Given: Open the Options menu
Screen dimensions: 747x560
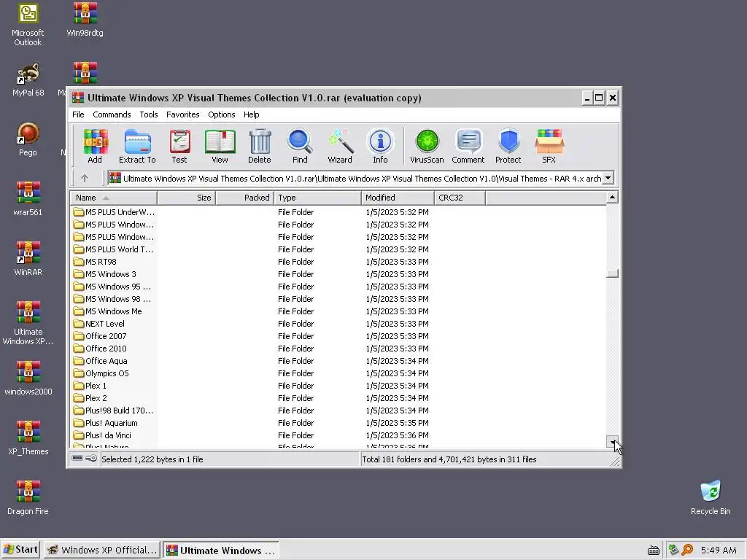Looking at the screenshot, I should coord(222,114).
